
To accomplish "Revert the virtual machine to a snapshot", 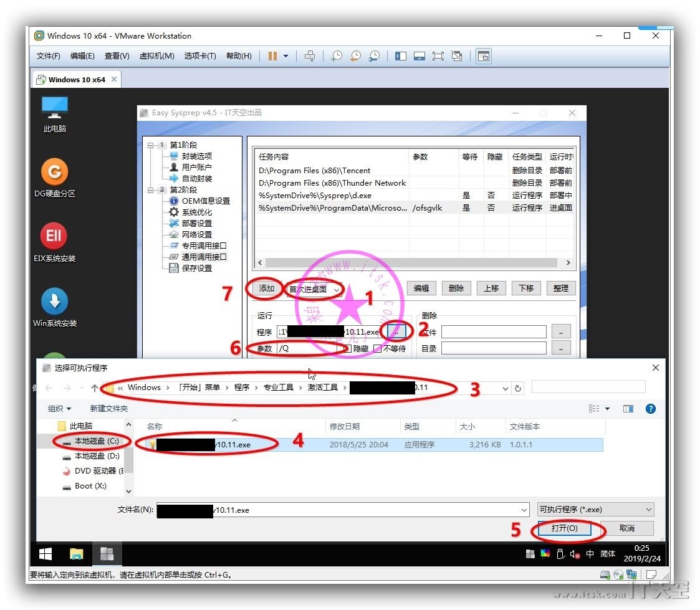I will [x=355, y=56].
